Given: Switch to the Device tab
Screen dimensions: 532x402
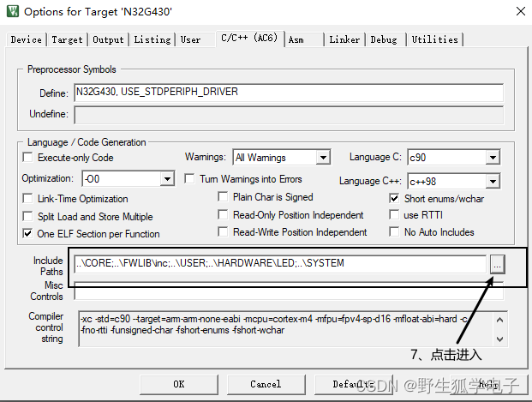Looking at the screenshot, I should (26, 39).
